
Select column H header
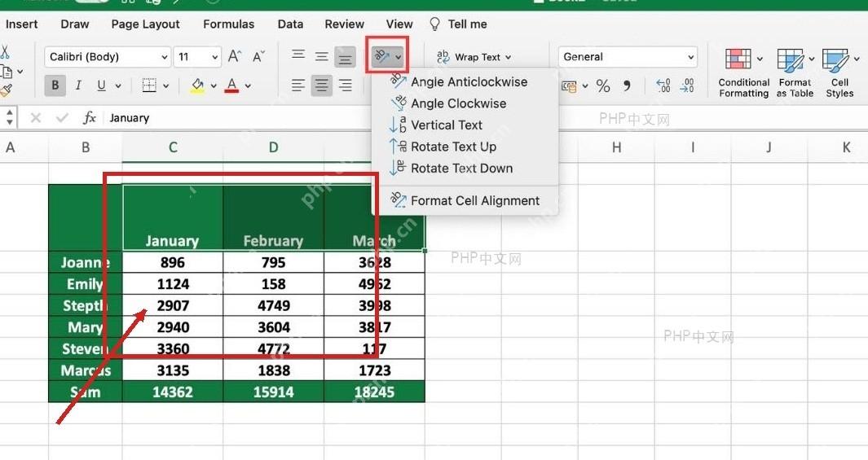616,147
